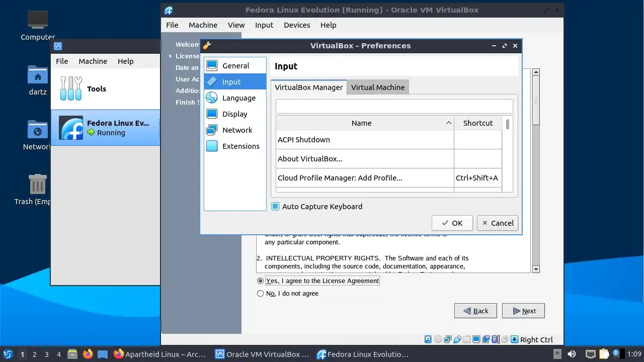Expand the system tray hidden items arrow
The width and height of the screenshot is (644, 362).
pyautogui.click(x=557, y=354)
